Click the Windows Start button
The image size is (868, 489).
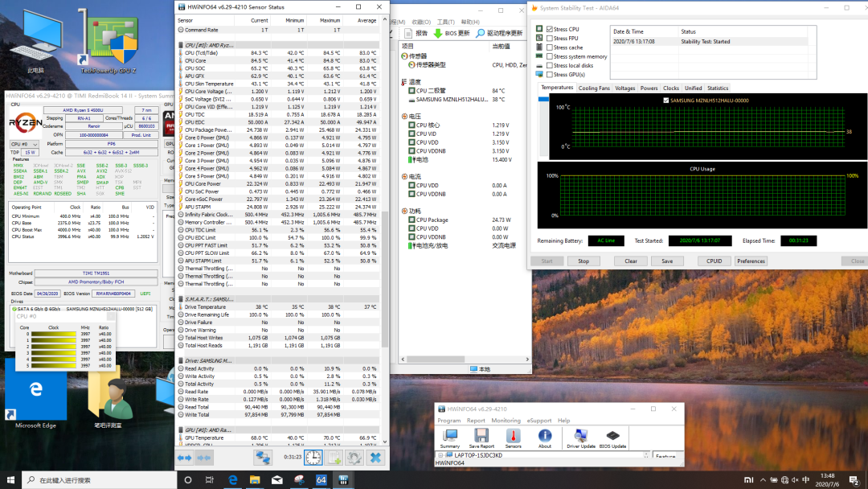[x=10, y=479]
